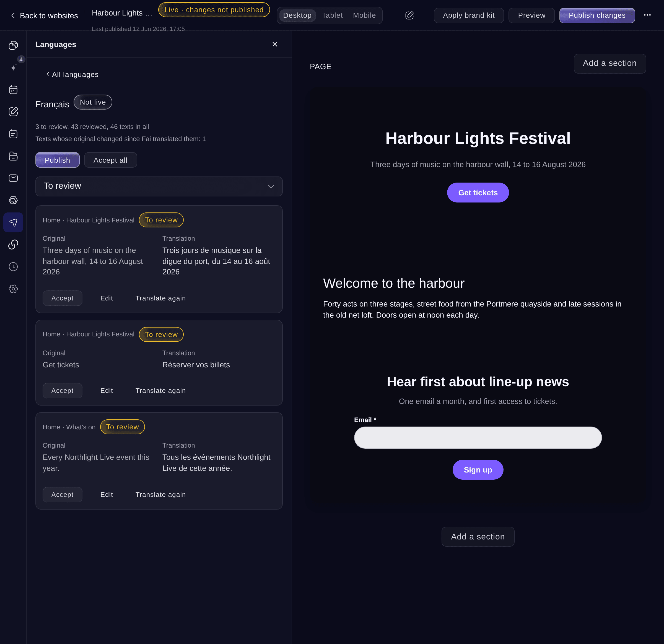Open the envelope mail icon in sidebar

(13, 178)
